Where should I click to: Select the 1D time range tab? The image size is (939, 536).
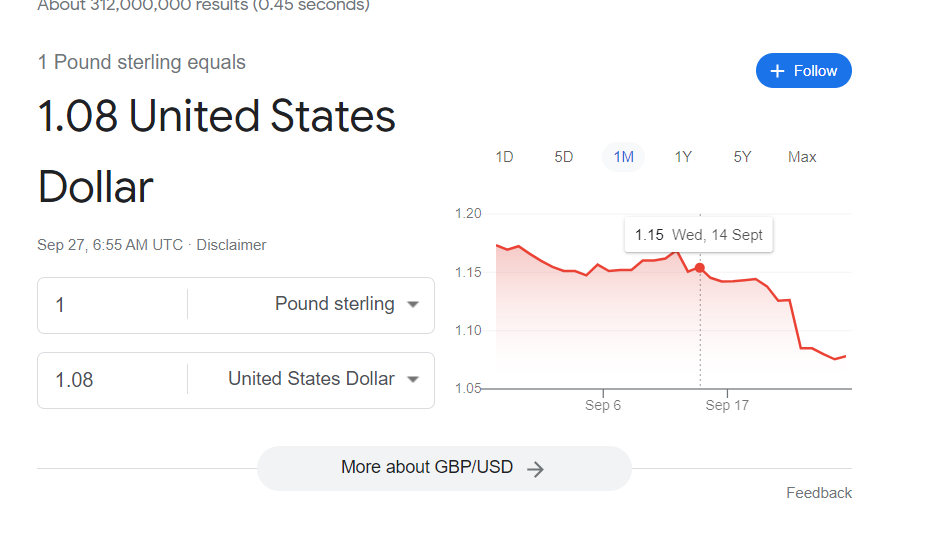pos(505,157)
